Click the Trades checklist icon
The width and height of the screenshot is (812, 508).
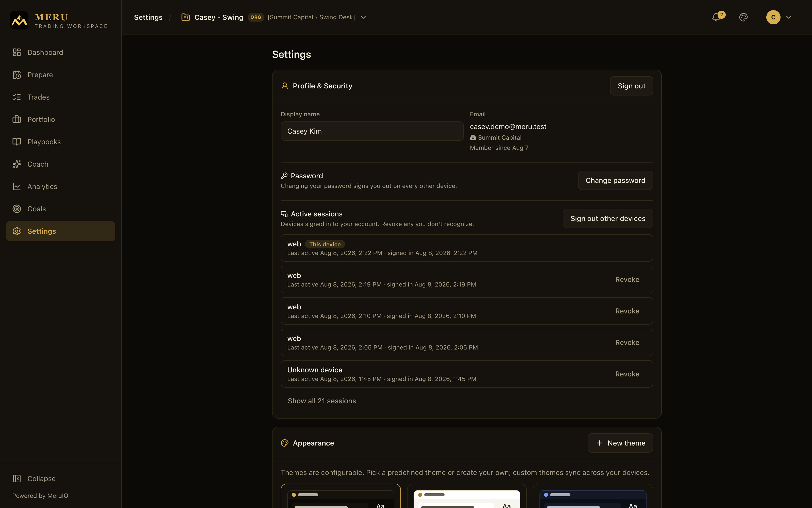[x=17, y=97]
